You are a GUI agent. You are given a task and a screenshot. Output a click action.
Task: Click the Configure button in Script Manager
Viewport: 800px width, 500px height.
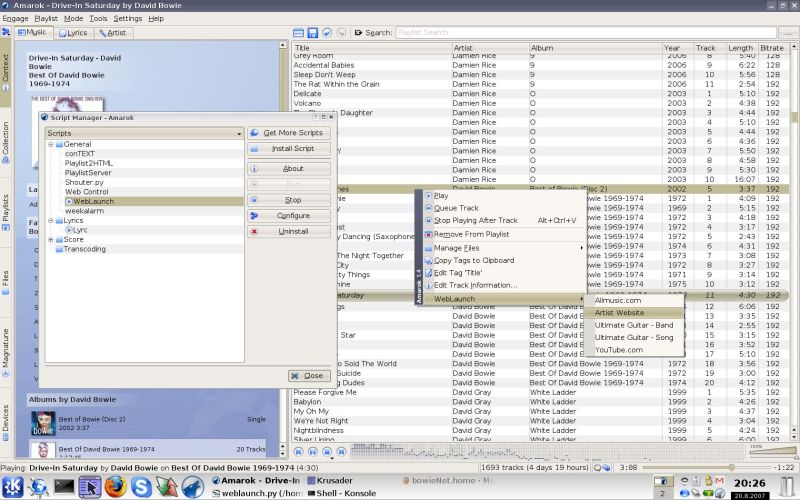pyautogui.click(x=289, y=216)
